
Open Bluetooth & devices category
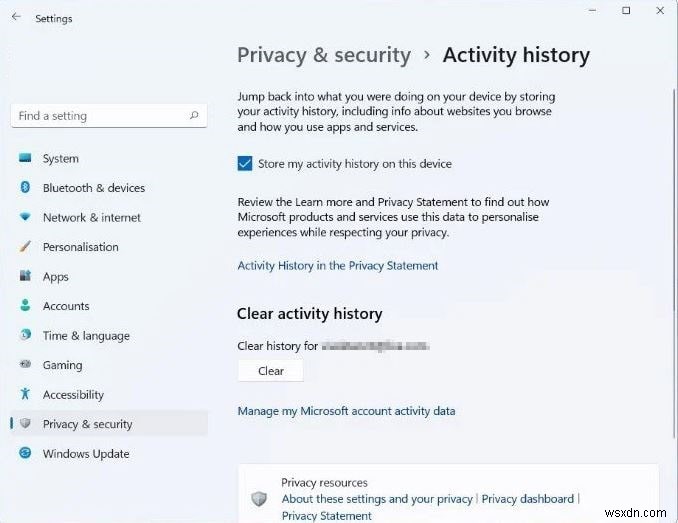tap(109, 188)
